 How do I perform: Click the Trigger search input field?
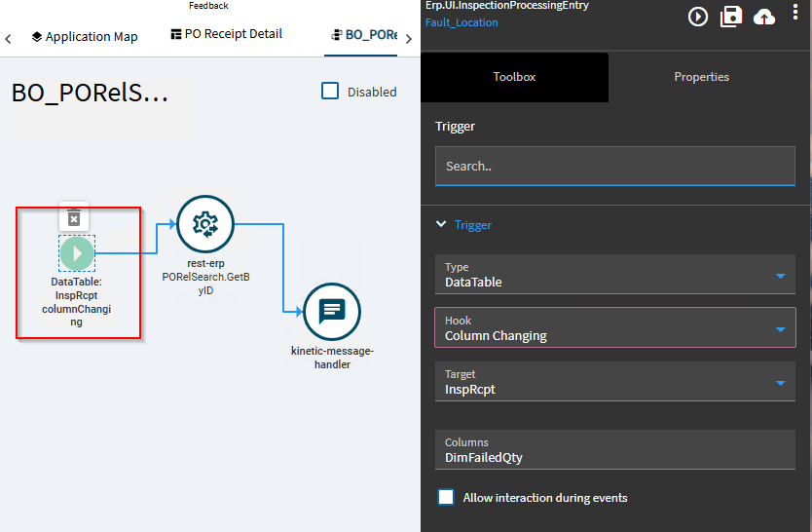click(x=614, y=166)
